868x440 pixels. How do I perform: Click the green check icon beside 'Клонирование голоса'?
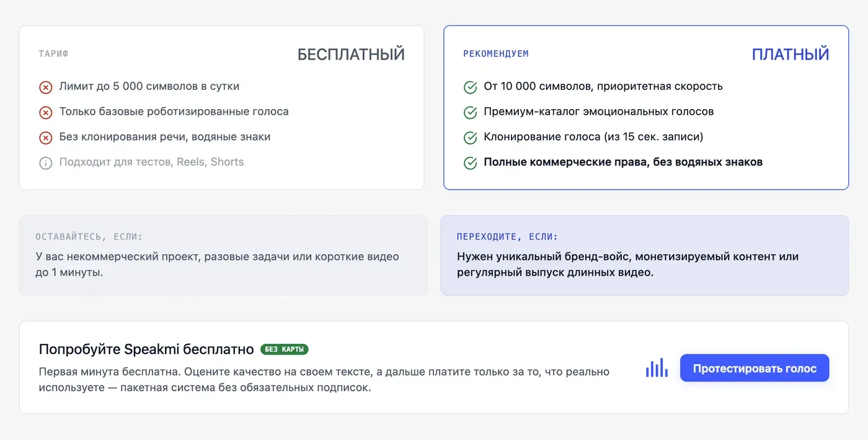pos(470,138)
